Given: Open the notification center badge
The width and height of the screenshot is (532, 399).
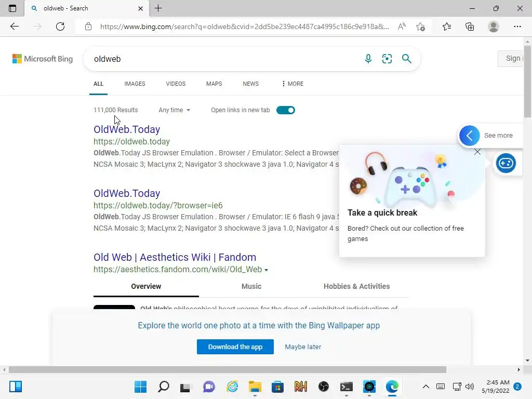Looking at the screenshot, I should 517,387.
